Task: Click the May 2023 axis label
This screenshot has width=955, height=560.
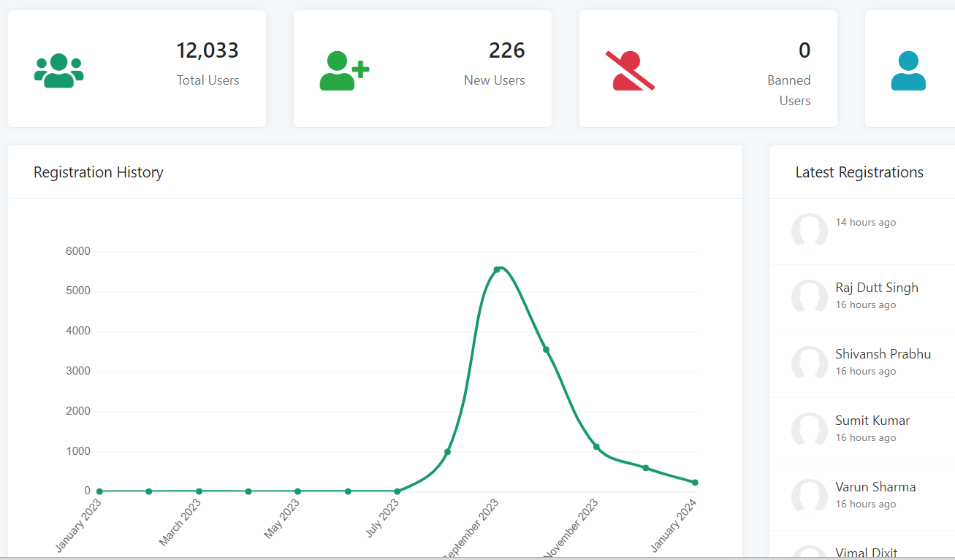Action: coord(281,520)
